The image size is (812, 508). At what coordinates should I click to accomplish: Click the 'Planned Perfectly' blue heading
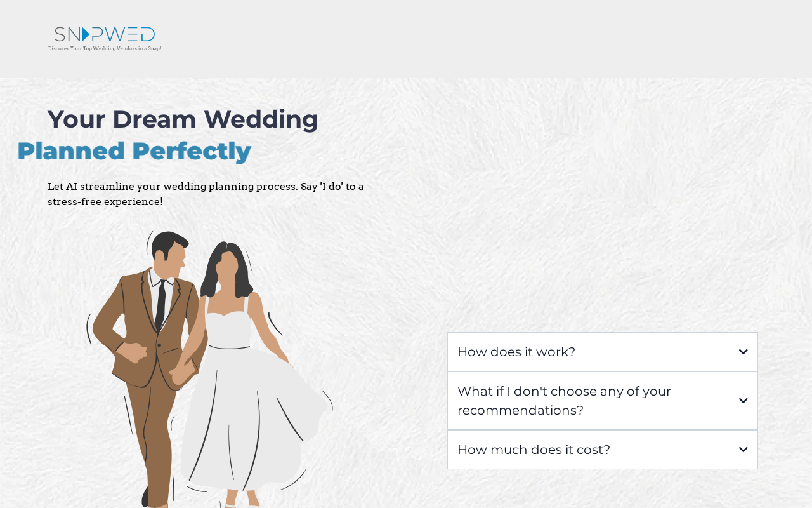pos(134,151)
